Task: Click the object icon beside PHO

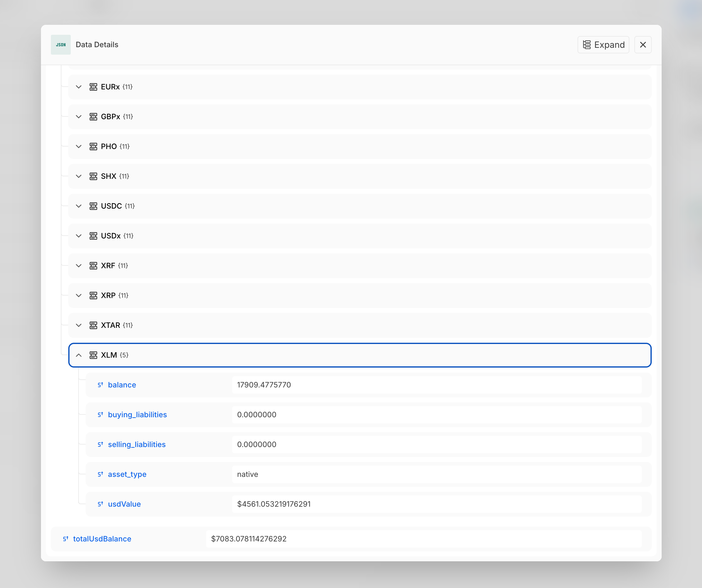Action: (93, 147)
